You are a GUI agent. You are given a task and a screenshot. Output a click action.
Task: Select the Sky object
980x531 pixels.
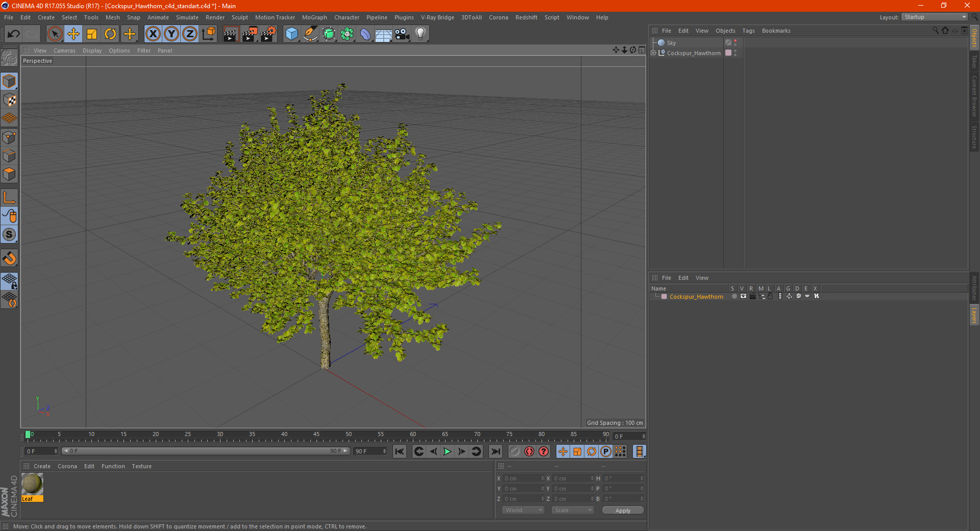(x=671, y=43)
